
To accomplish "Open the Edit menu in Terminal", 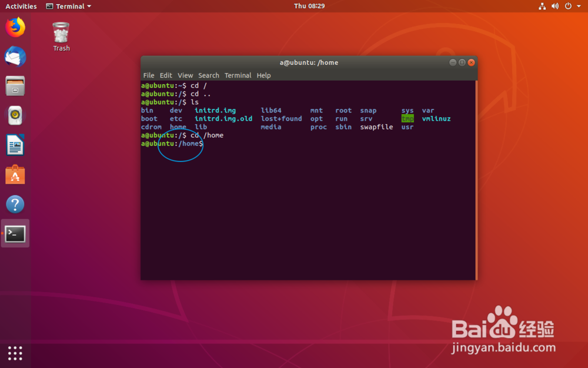I will (166, 75).
